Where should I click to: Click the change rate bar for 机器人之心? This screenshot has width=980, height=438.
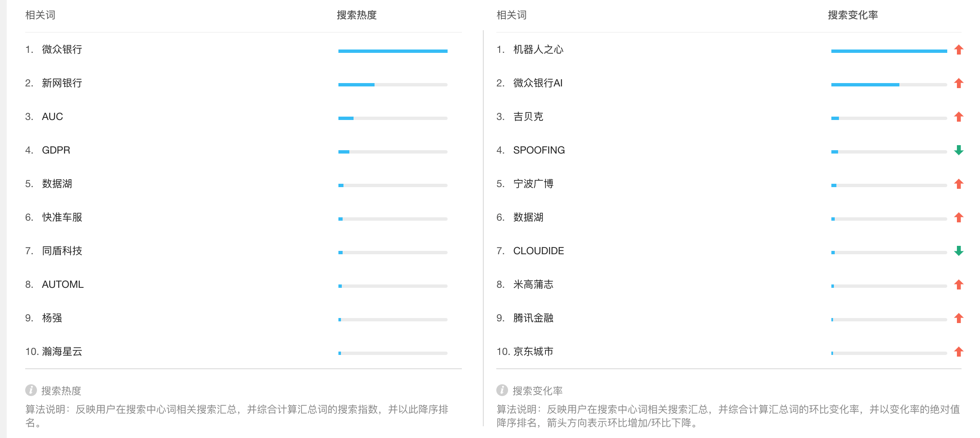point(889,51)
